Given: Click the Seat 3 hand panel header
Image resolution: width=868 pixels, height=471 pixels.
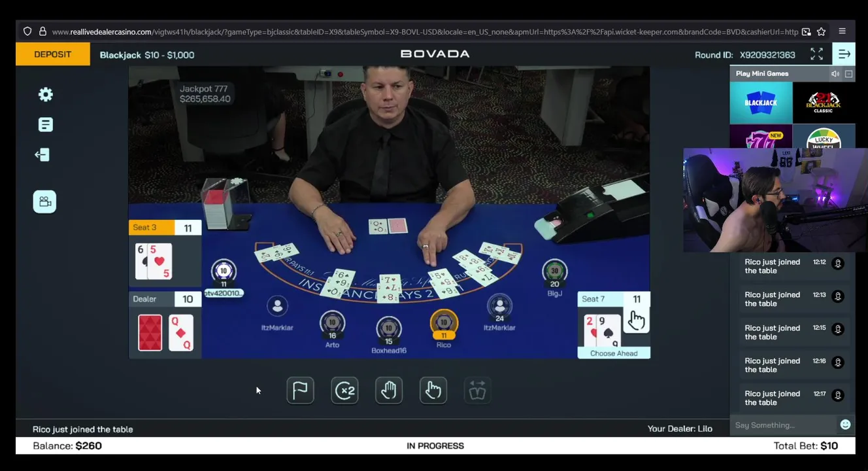Looking at the screenshot, I should point(165,228).
